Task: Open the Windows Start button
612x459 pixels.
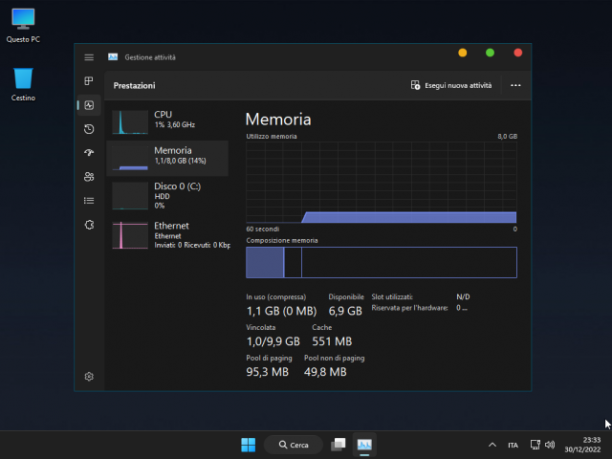Action: (x=248, y=445)
